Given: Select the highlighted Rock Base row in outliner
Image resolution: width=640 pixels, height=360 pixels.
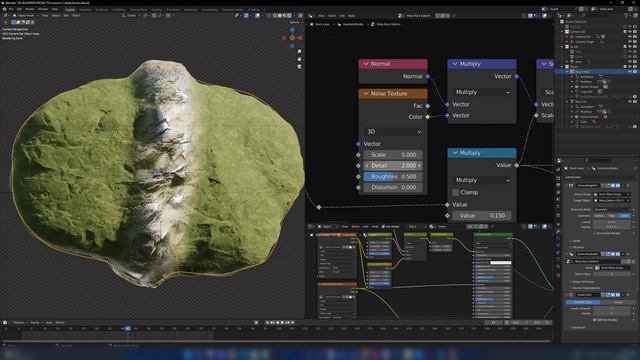Looking at the screenshot, I should pos(596,71).
